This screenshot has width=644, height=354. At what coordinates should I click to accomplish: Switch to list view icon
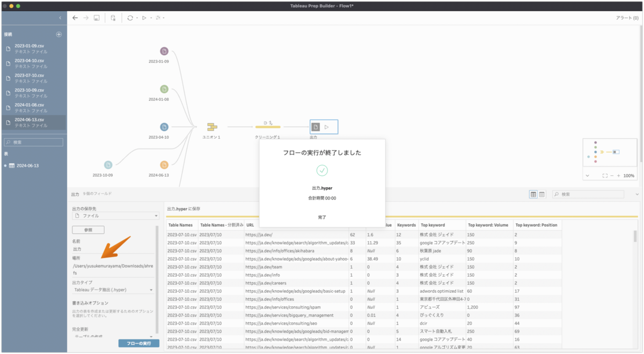[x=542, y=194]
